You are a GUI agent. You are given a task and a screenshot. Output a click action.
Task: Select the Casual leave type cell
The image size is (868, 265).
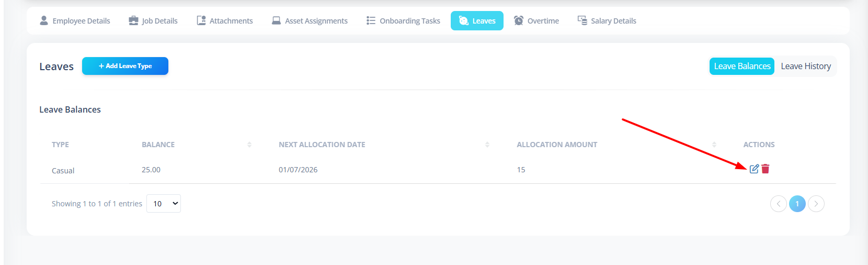63,171
